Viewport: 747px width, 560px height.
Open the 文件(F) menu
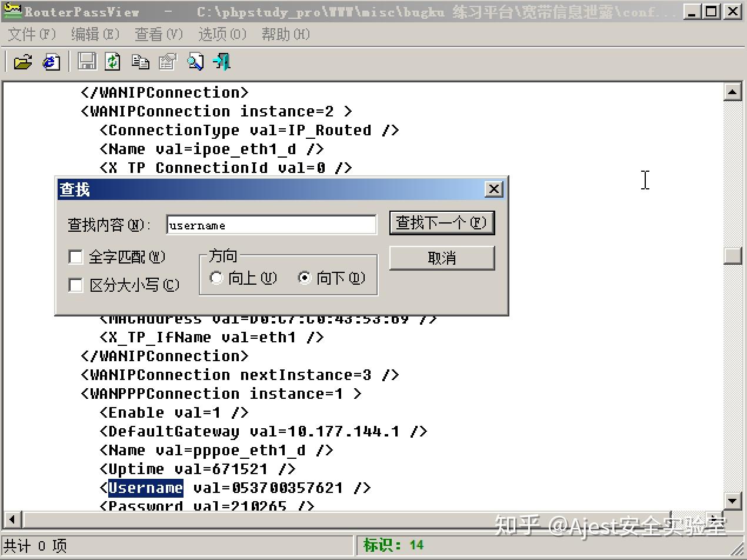coord(30,34)
